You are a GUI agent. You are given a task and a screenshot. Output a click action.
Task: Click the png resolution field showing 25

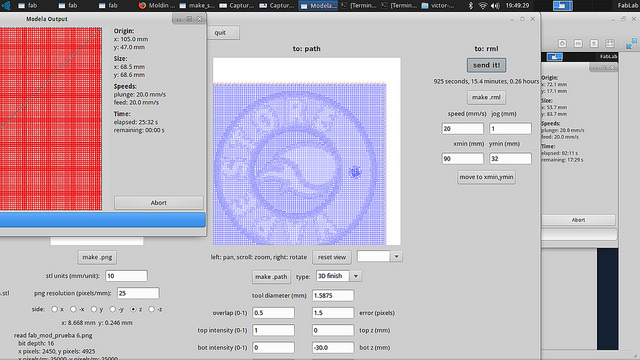coord(138,293)
